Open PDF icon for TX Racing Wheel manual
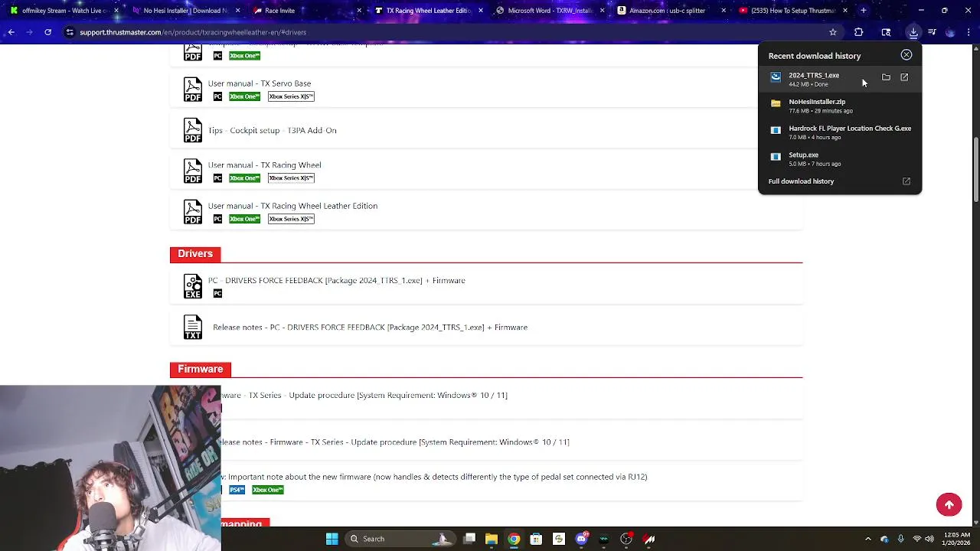The height and width of the screenshot is (551, 980). tap(193, 171)
